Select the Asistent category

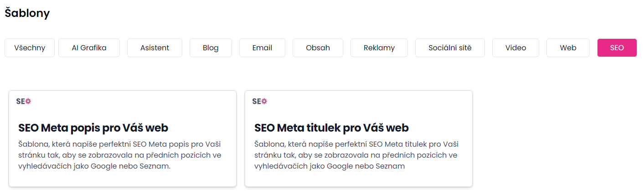(x=155, y=48)
